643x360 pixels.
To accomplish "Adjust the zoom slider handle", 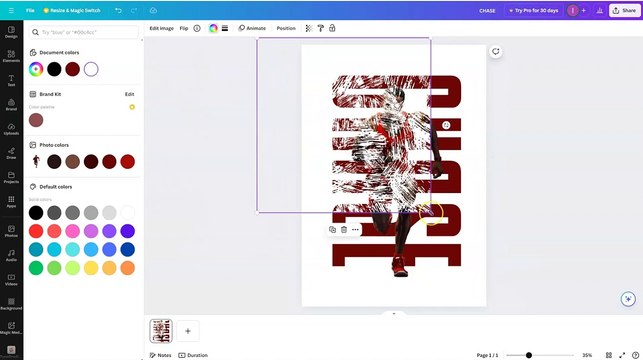I will (x=529, y=355).
